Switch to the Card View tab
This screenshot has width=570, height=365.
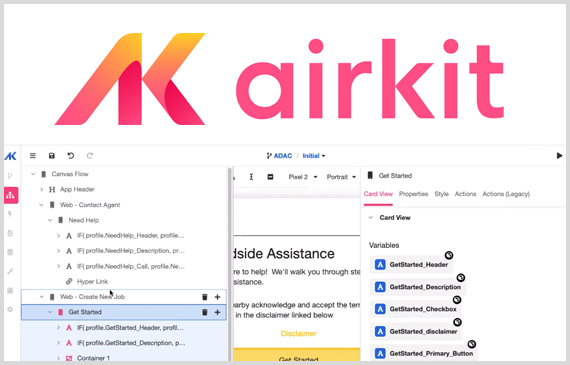point(378,194)
